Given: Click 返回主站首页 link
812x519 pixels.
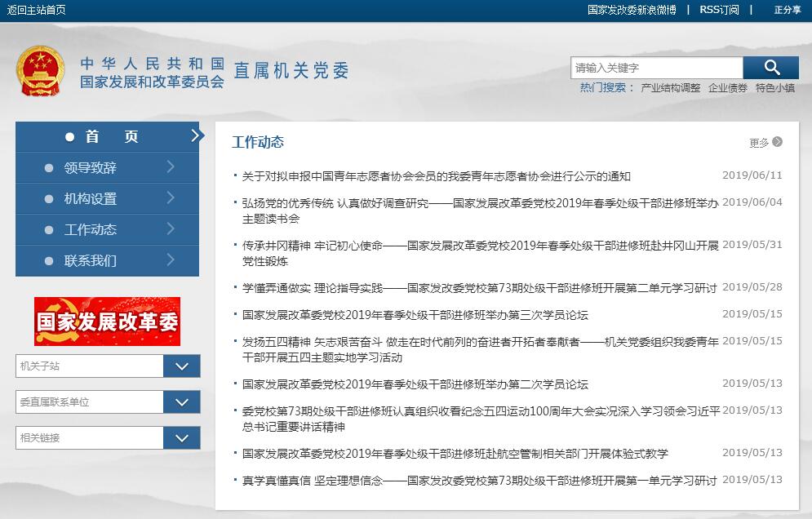Looking at the screenshot, I should 37,10.
